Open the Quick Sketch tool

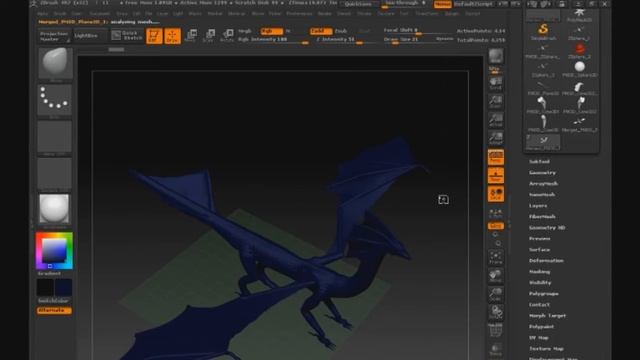pyautogui.click(x=127, y=36)
